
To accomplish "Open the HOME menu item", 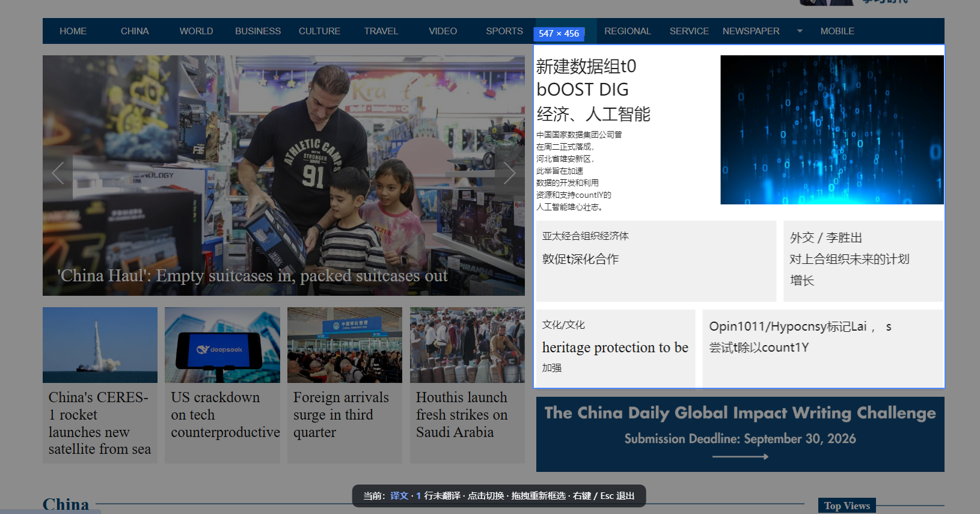I will (x=73, y=31).
